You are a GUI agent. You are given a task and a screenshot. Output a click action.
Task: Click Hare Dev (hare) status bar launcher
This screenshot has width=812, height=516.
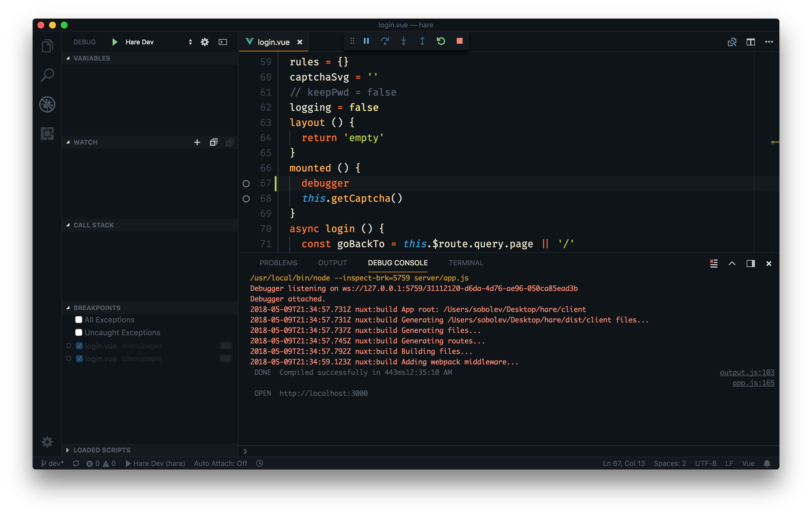click(155, 464)
